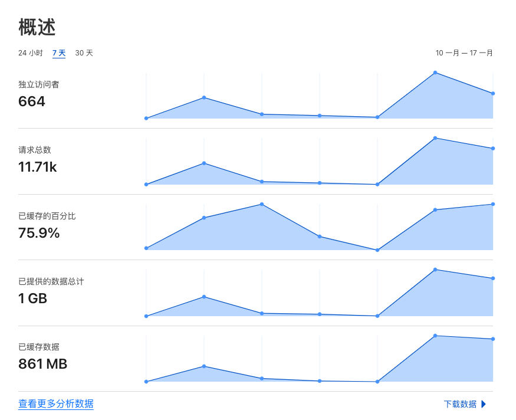
Task: Select the second data point in 已提供的数据总计 chart
Action: pos(204,297)
